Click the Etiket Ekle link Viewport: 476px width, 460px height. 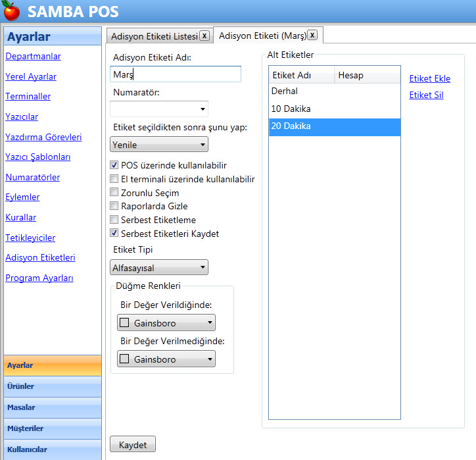pos(429,78)
